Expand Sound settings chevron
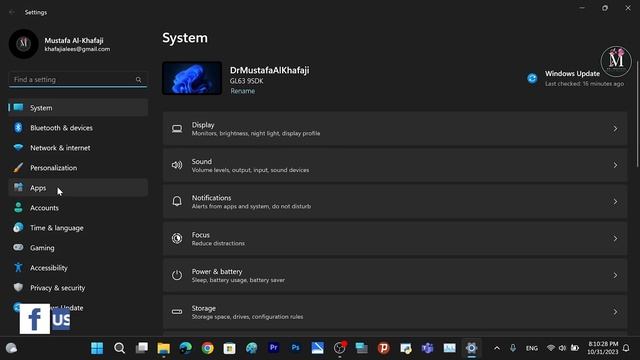Image resolution: width=640 pixels, height=360 pixels. click(615, 165)
